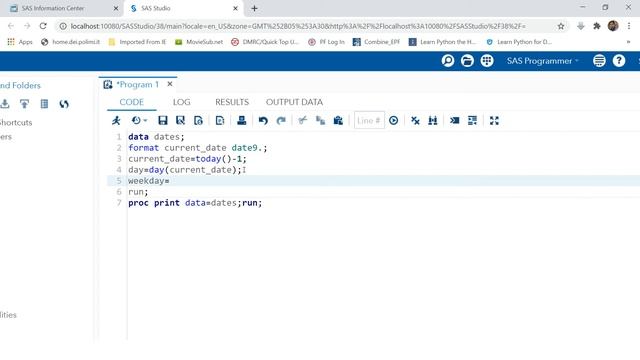Reload the browser page
The height and width of the screenshot is (360, 640).
coord(43,26)
